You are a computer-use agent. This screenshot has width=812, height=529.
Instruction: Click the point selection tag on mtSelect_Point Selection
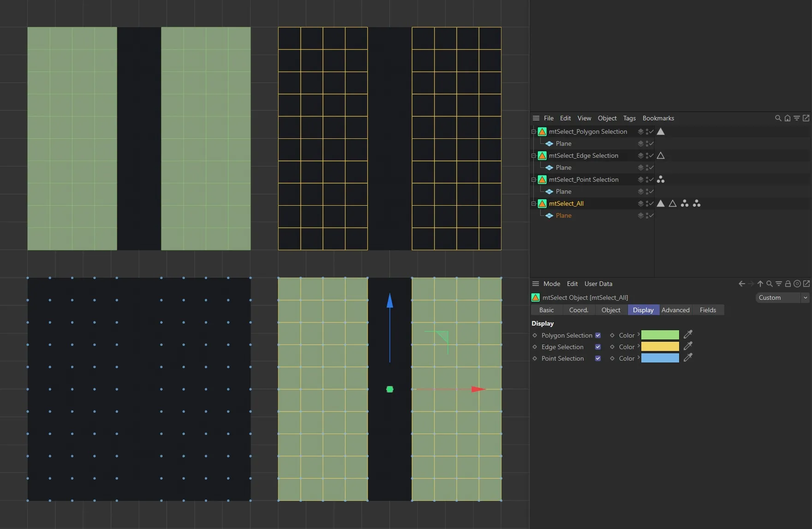(661, 179)
